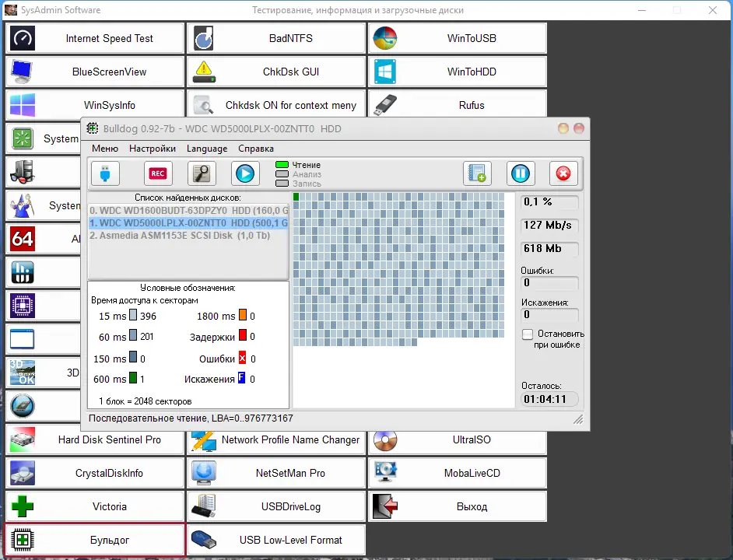Screen dimensions: 733x560
Task: Click the BadNTFS icon
Action: (x=203, y=38)
